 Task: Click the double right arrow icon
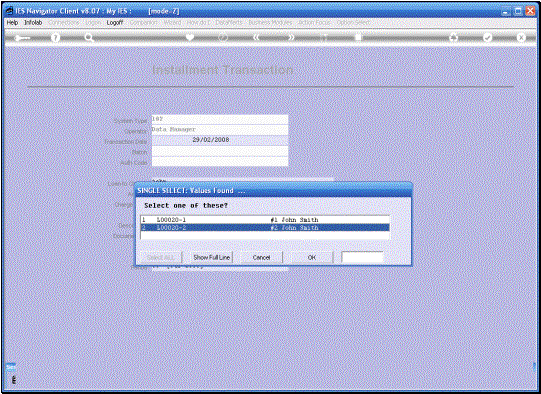pyautogui.click(x=291, y=38)
